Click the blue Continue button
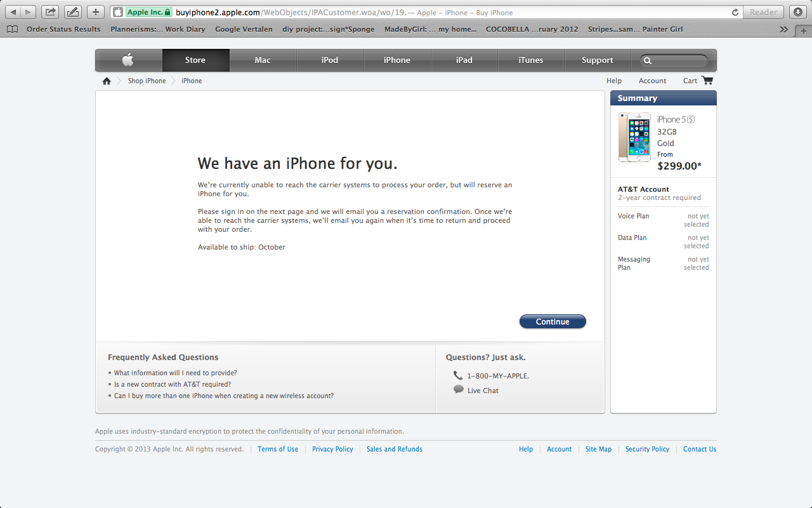This screenshot has height=508, width=812. pyautogui.click(x=553, y=321)
